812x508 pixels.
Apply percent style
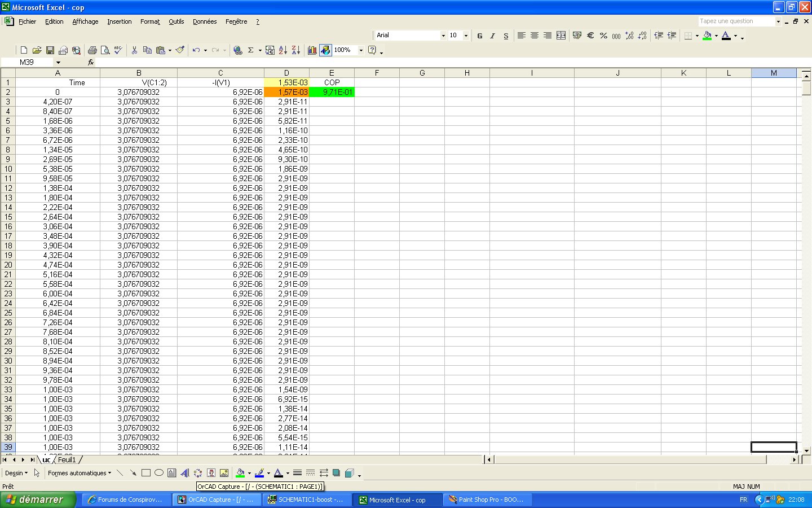(x=603, y=36)
